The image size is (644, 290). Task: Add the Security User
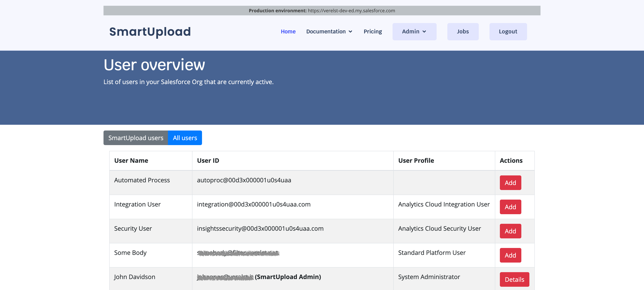coord(510,231)
